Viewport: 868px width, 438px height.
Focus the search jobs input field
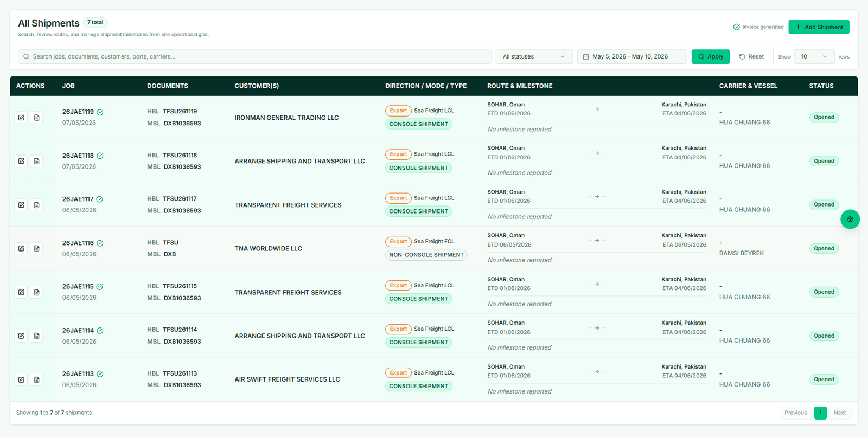(255, 56)
